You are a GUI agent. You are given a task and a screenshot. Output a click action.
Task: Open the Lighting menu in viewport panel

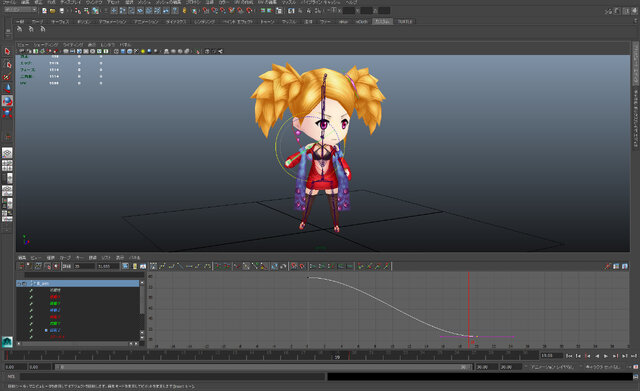click(73, 44)
